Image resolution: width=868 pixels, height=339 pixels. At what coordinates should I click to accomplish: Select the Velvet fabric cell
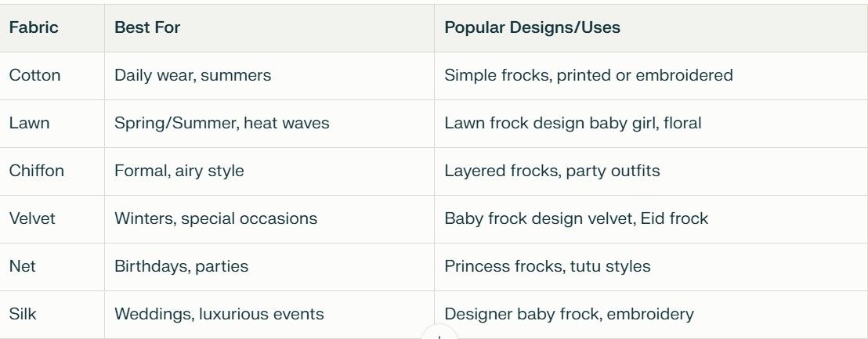coord(32,219)
